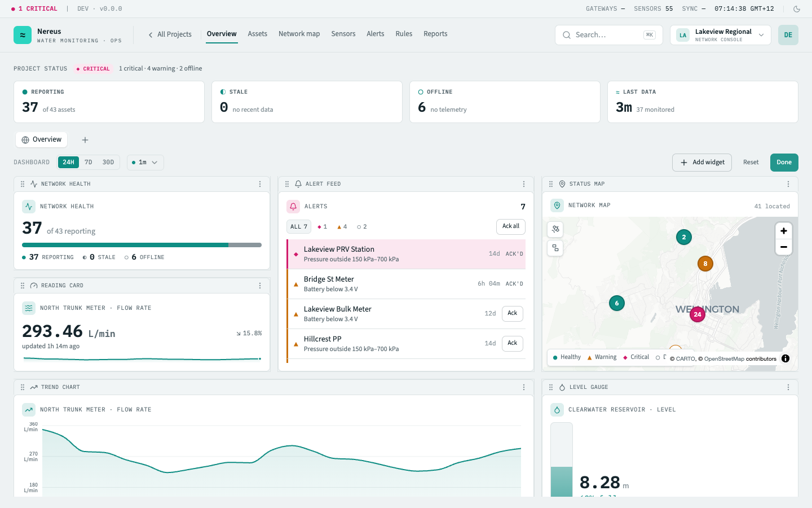
Task: Open Network Health widget options menu
Action: (x=260, y=184)
